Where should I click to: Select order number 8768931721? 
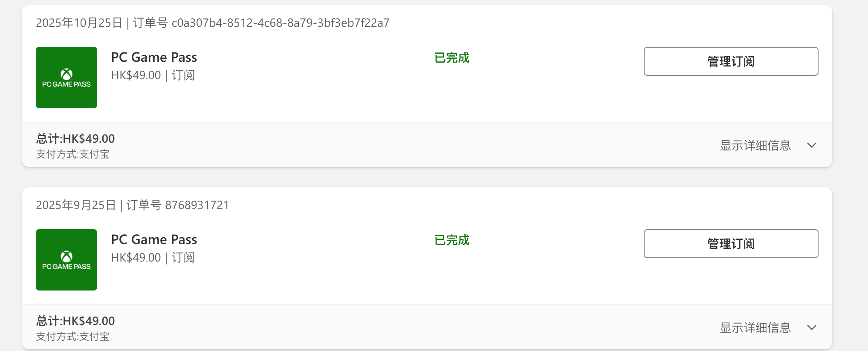(197, 205)
